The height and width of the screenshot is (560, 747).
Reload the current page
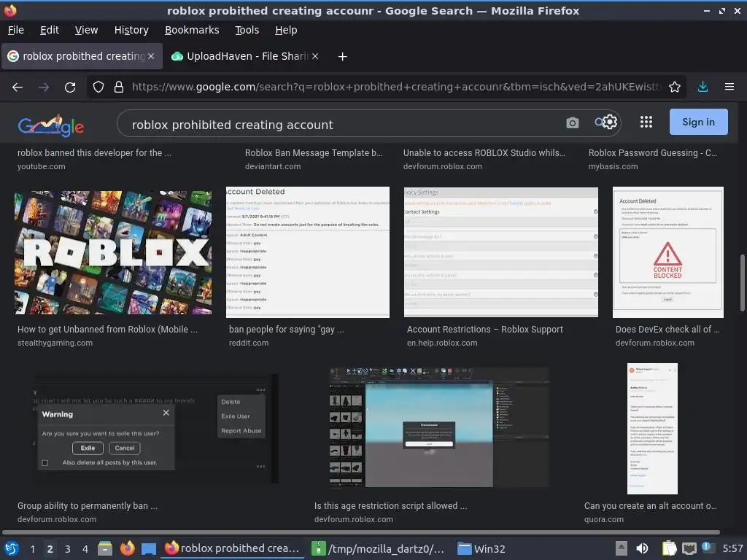[x=70, y=87]
